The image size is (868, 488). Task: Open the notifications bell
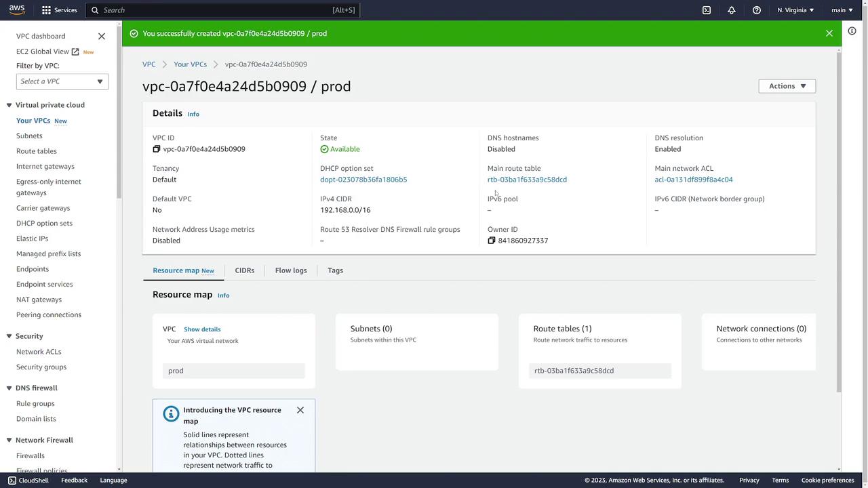pyautogui.click(x=732, y=10)
